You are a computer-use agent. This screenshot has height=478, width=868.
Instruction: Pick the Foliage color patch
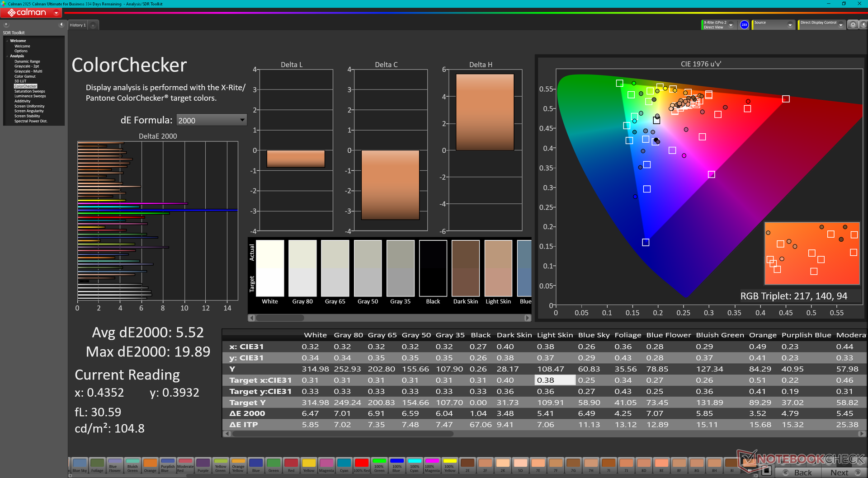click(x=97, y=465)
